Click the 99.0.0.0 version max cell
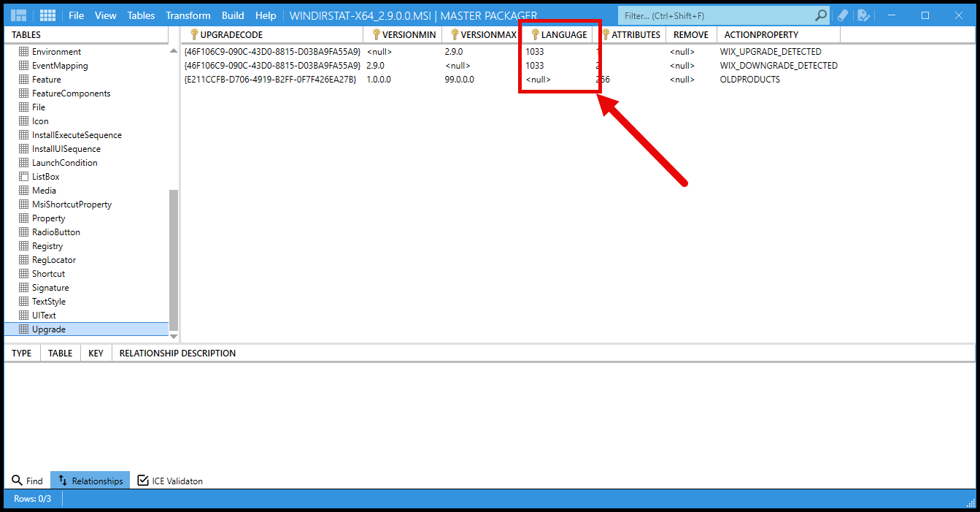Viewport: 980px width, 512px height. pos(459,80)
